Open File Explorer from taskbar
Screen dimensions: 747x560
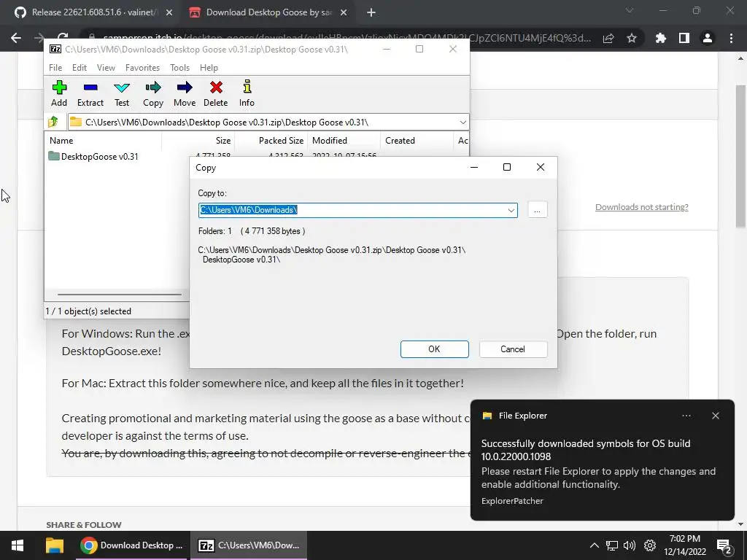pos(55,545)
